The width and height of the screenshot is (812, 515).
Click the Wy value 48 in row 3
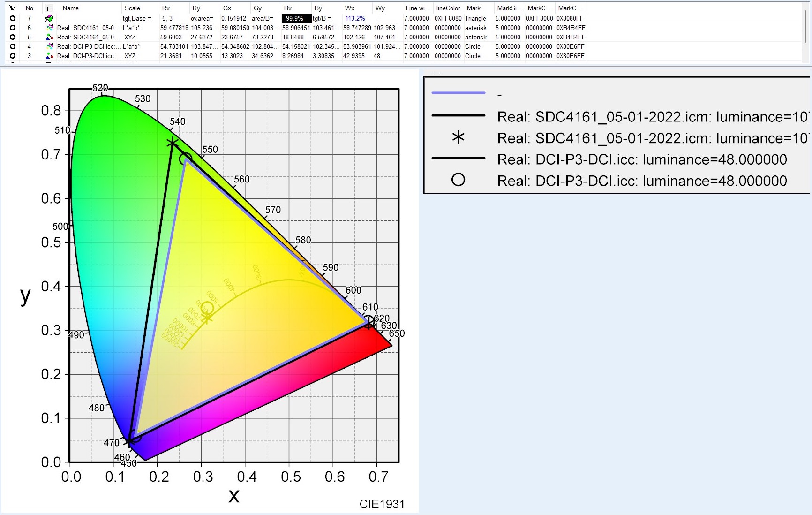[x=377, y=56]
